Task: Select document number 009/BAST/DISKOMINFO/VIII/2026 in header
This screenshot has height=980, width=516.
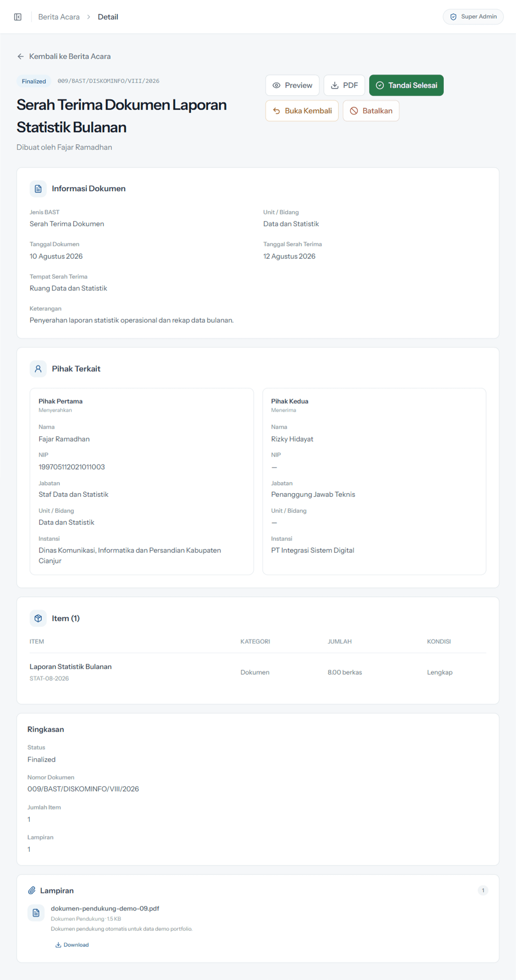Action: tap(108, 81)
